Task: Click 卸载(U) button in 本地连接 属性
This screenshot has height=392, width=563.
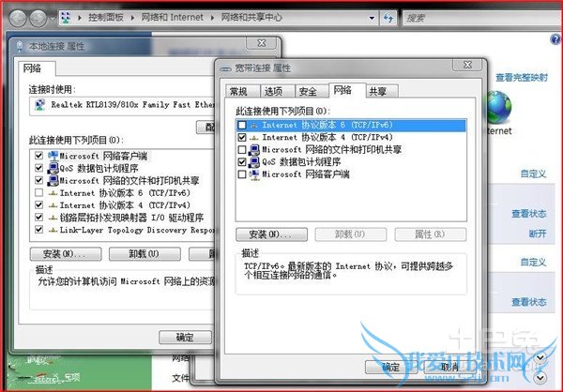Action: click(145, 254)
